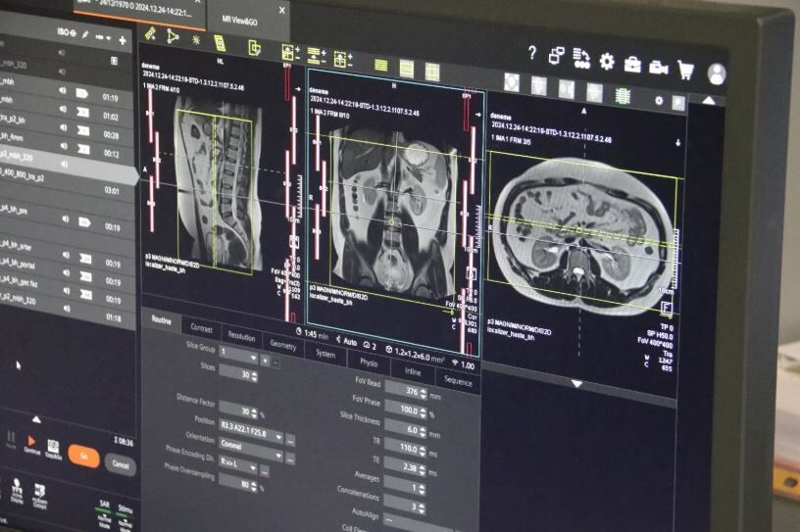Open the shopping cart icon

point(685,70)
